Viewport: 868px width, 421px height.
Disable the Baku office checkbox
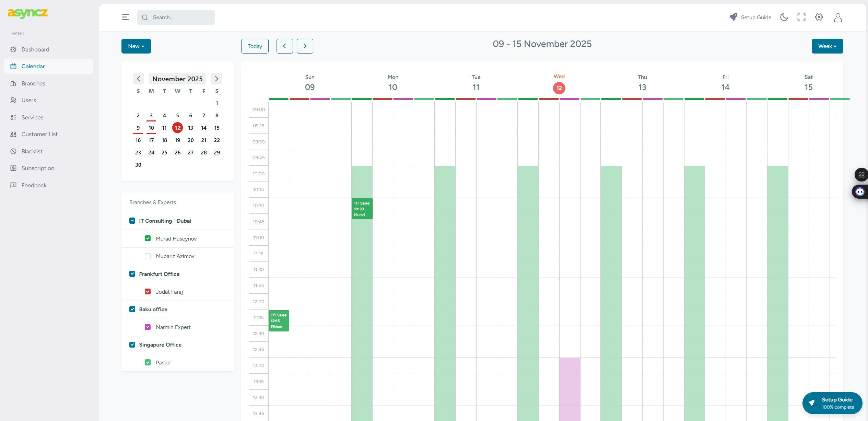click(132, 309)
